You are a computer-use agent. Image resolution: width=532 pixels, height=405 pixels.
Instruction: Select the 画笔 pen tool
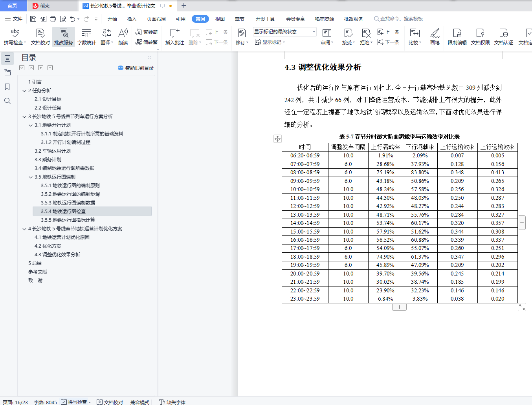click(x=435, y=37)
